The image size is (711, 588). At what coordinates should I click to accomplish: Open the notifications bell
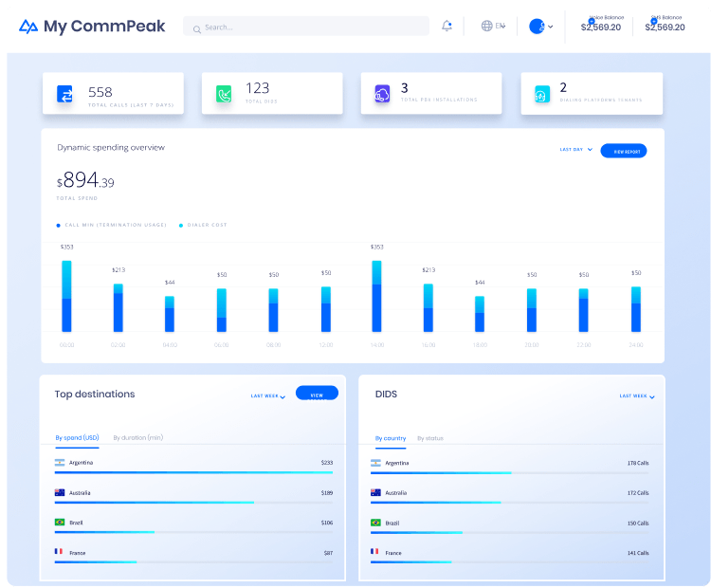447,26
